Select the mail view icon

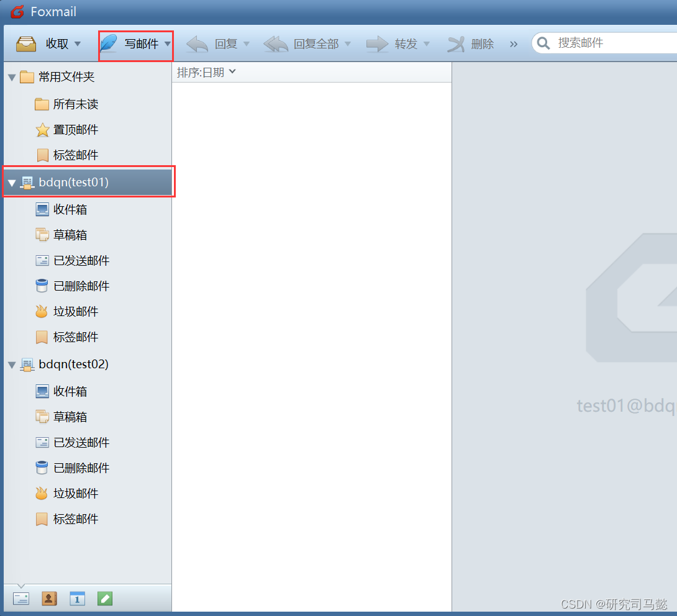point(21,598)
